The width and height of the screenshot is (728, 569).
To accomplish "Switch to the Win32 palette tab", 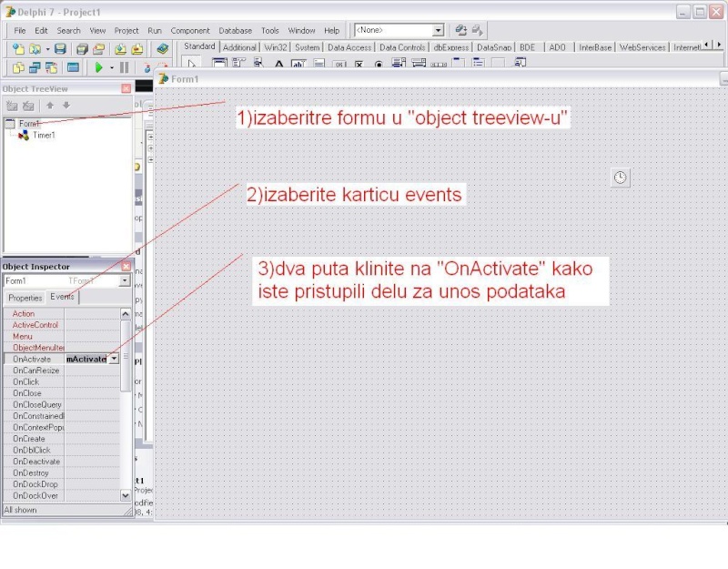I will [x=276, y=47].
